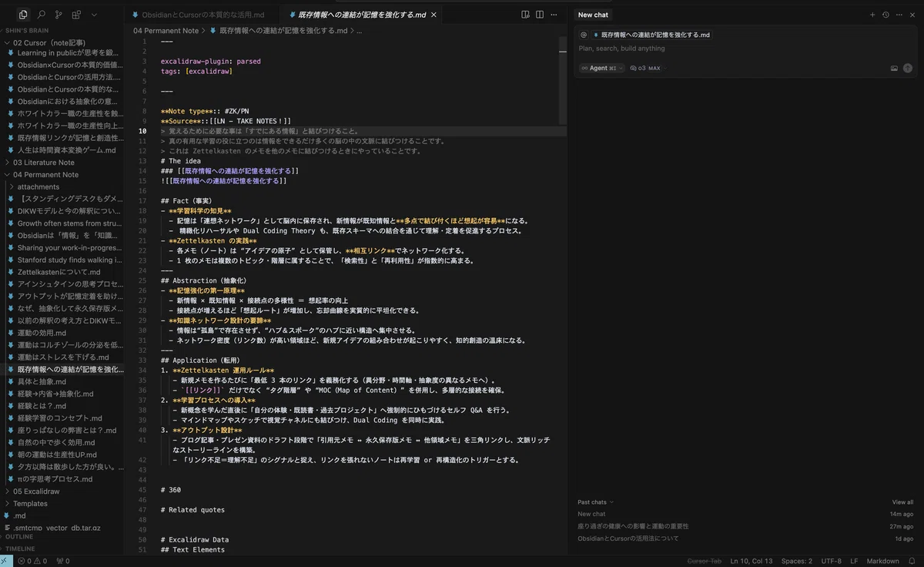Change indentation via Spaces: 2
Viewport: 924px width, 567px height.
[x=796, y=561]
